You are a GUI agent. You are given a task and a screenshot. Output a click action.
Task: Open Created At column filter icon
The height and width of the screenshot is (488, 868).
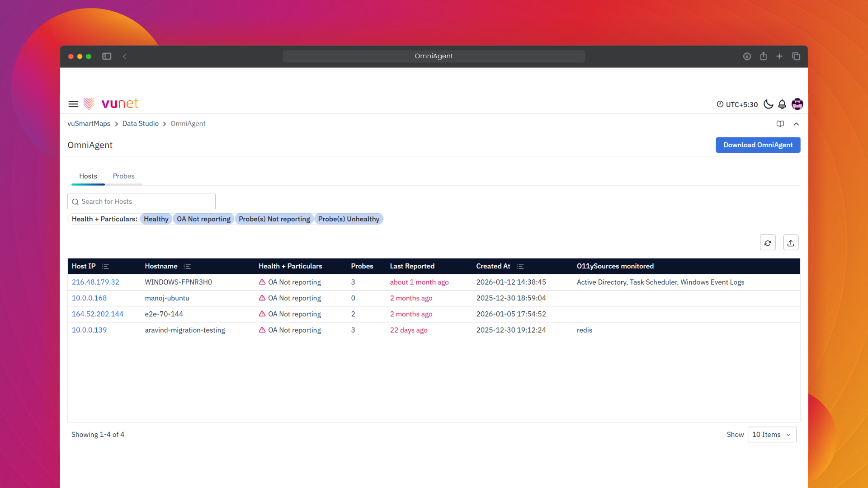(520, 267)
